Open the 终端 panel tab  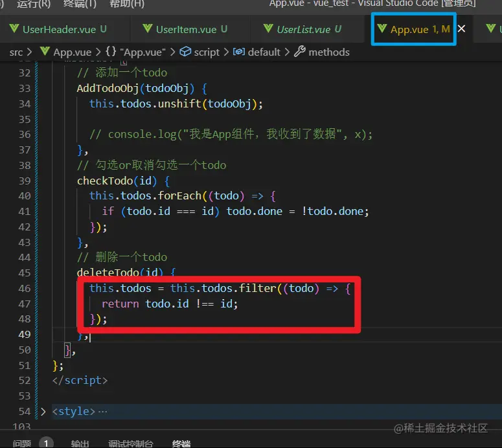[x=181, y=443]
